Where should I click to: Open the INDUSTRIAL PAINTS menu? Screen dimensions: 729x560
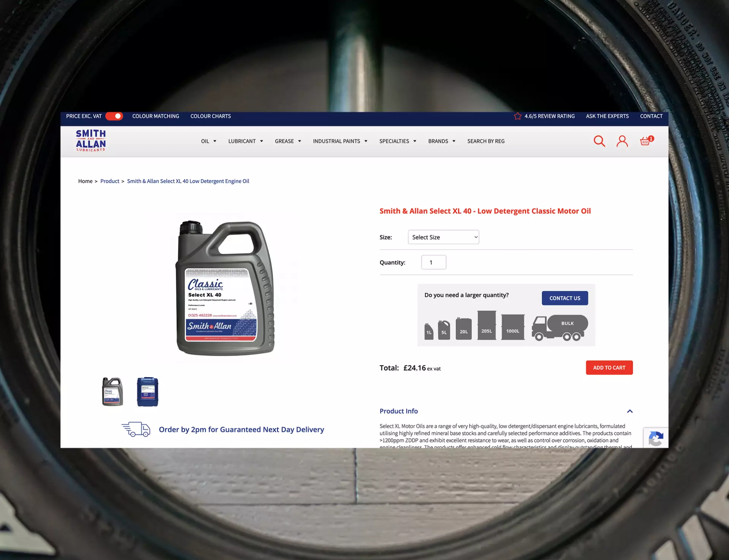tap(336, 141)
